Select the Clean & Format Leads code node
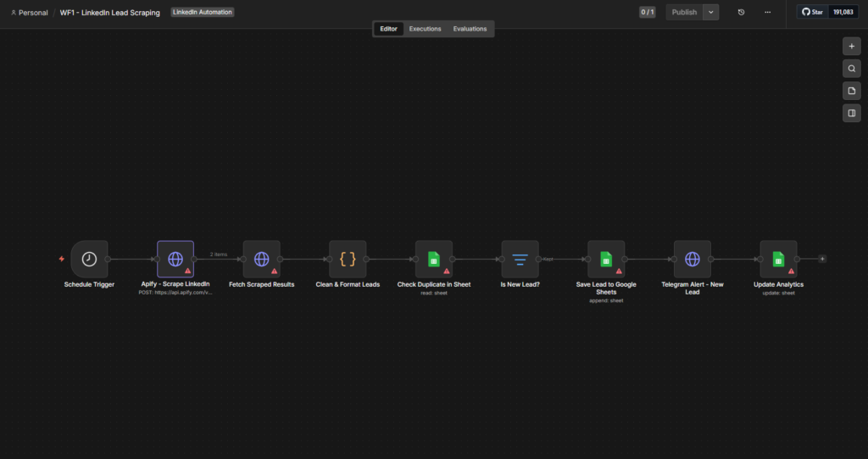The image size is (868, 459). coord(348,259)
